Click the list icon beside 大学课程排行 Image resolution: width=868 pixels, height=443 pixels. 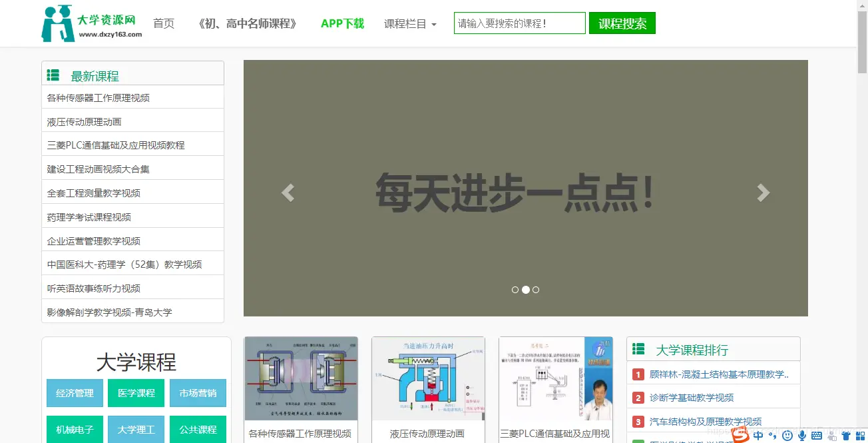pos(638,348)
